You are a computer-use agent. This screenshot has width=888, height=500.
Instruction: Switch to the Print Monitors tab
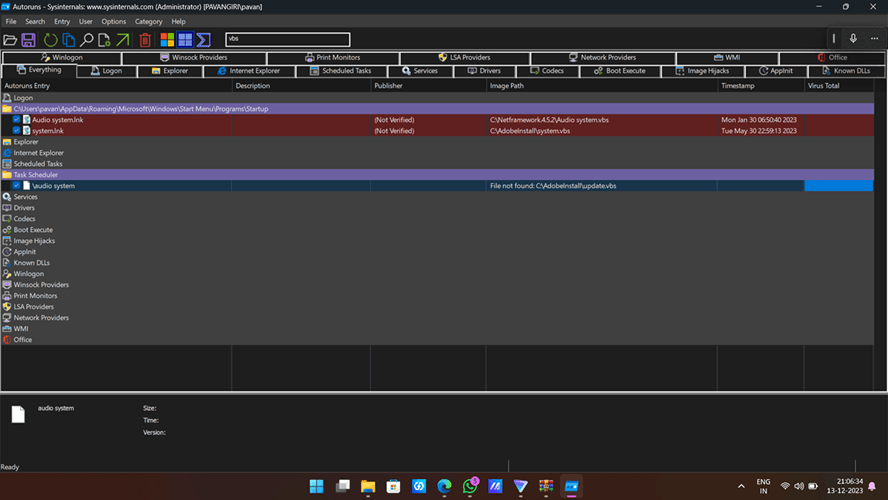point(332,57)
